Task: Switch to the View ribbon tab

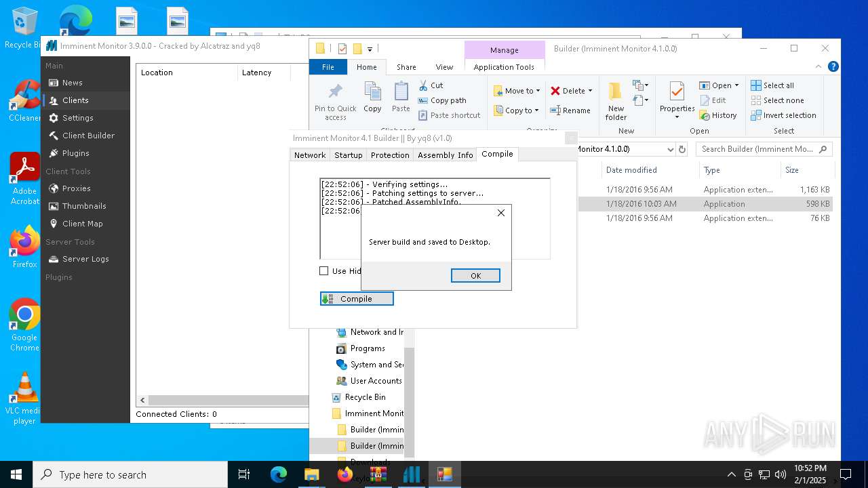Action: (x=444, y=67)
